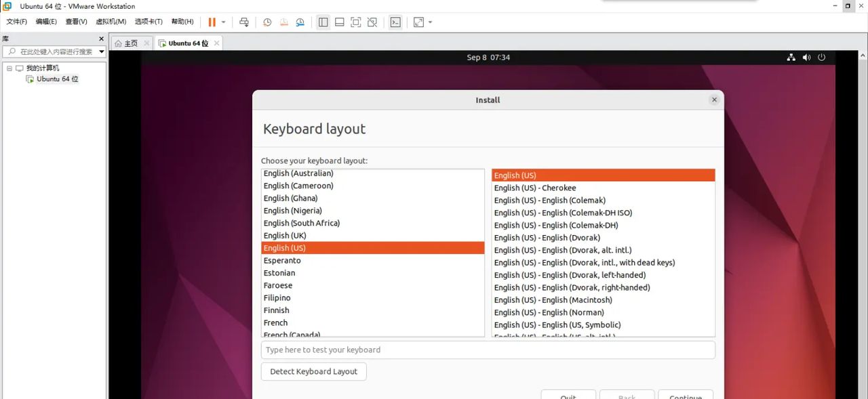
Task: Click the keyboard test input field
Action: [488, 350]
